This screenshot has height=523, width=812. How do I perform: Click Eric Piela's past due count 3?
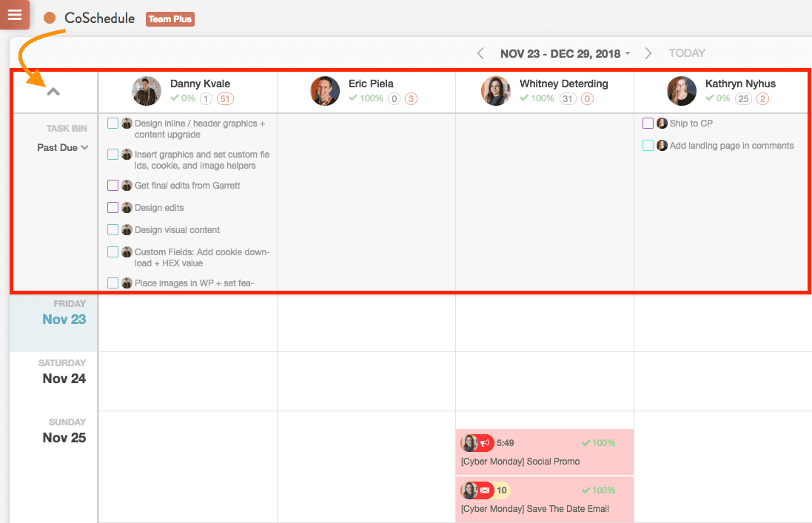click(x=411, y=99)
